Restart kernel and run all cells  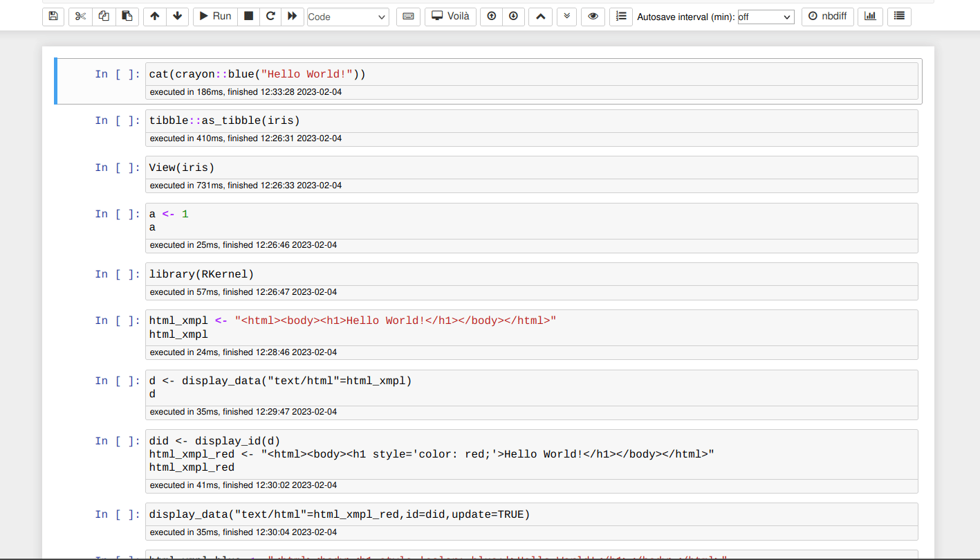[293, 16]
